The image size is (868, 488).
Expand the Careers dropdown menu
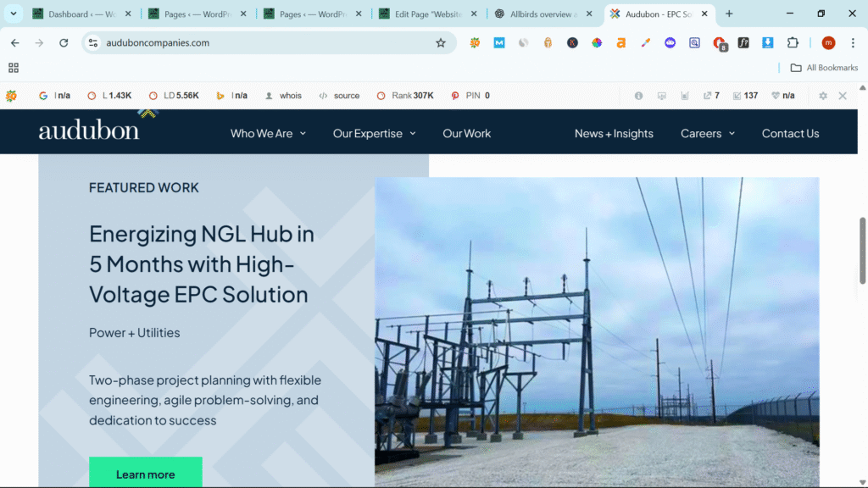pyautogui.click(x=708, y=133)
